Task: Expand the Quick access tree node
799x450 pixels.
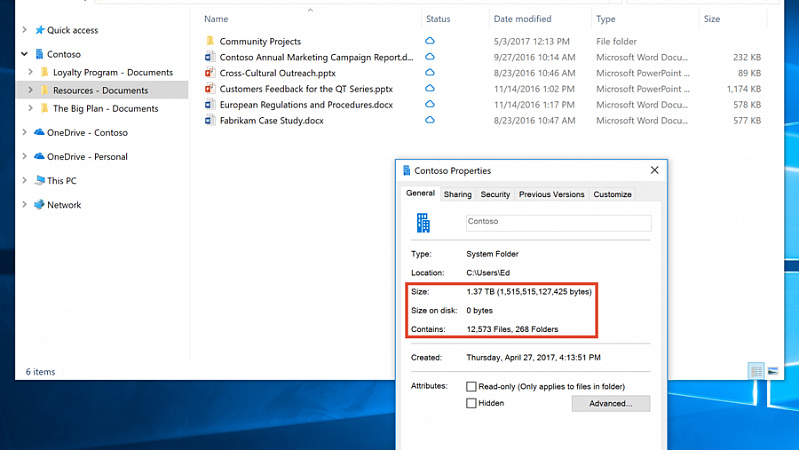Action: coord(24,30)
